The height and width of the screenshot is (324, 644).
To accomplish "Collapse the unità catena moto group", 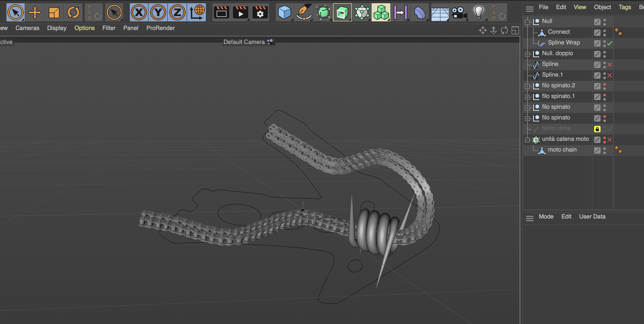I will (527, 140).
